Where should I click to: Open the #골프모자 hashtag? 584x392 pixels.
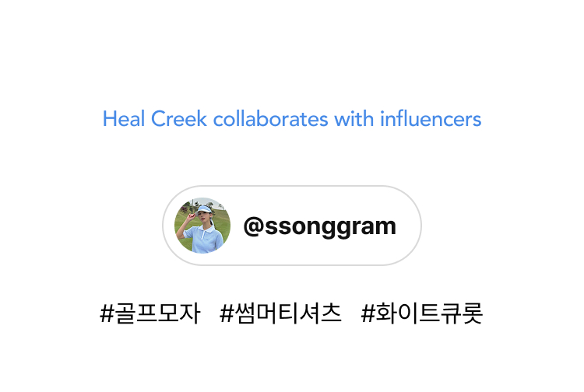click(x=150, y=313)
